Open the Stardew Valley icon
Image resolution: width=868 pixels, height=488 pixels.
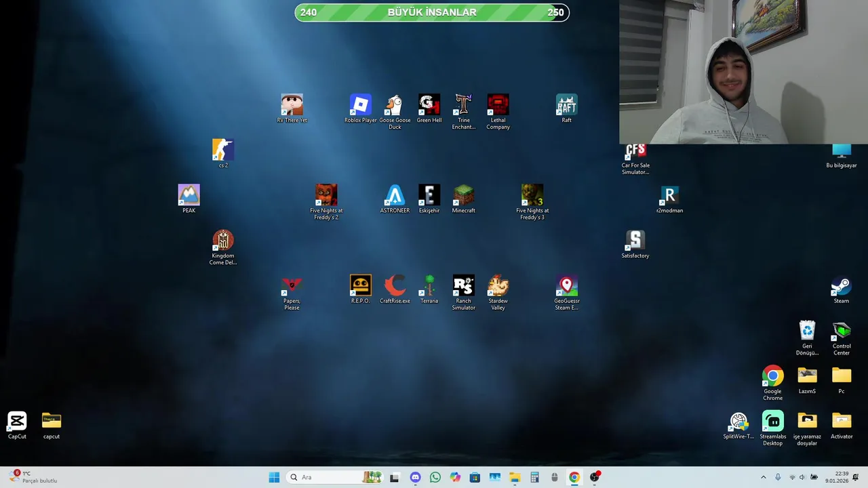(x=498, y=293)
